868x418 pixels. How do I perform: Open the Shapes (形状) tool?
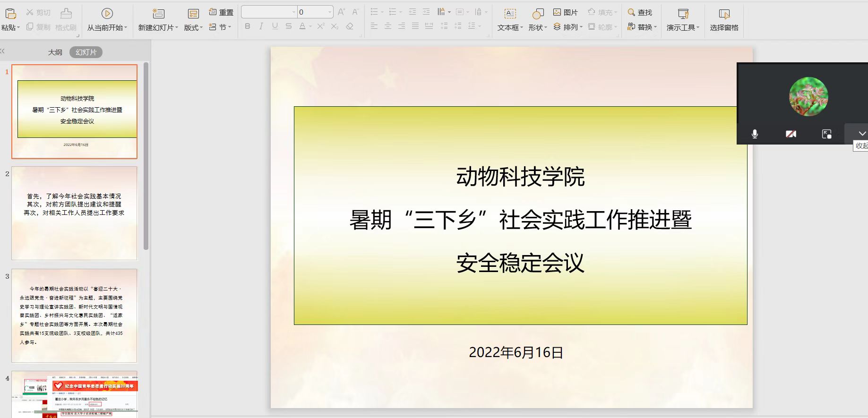tap(538, 14)
